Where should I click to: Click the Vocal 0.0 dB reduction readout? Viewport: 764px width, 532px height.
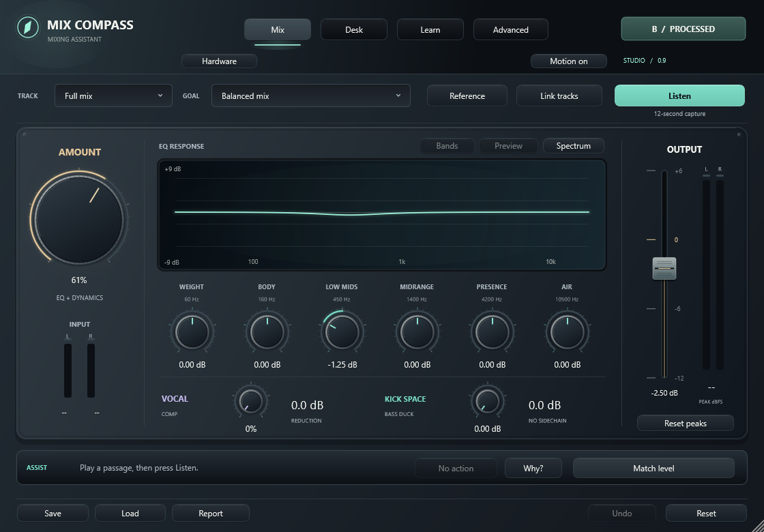click(x=307, y=405)
